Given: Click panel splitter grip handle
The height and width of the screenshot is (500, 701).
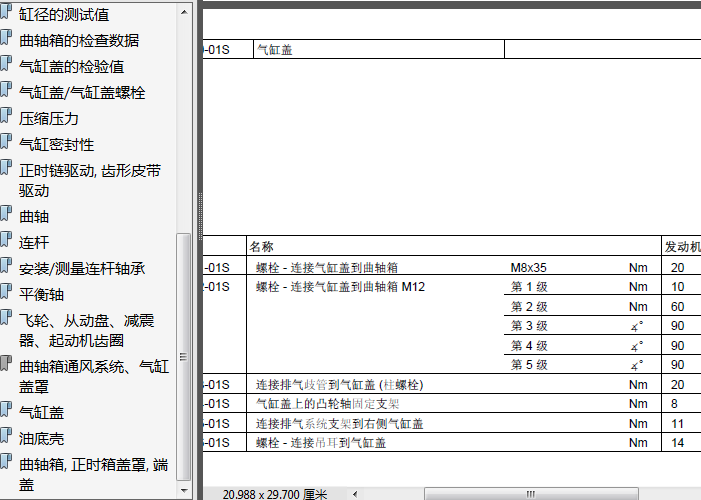Looking at the screenshot, I should [200, 216].
